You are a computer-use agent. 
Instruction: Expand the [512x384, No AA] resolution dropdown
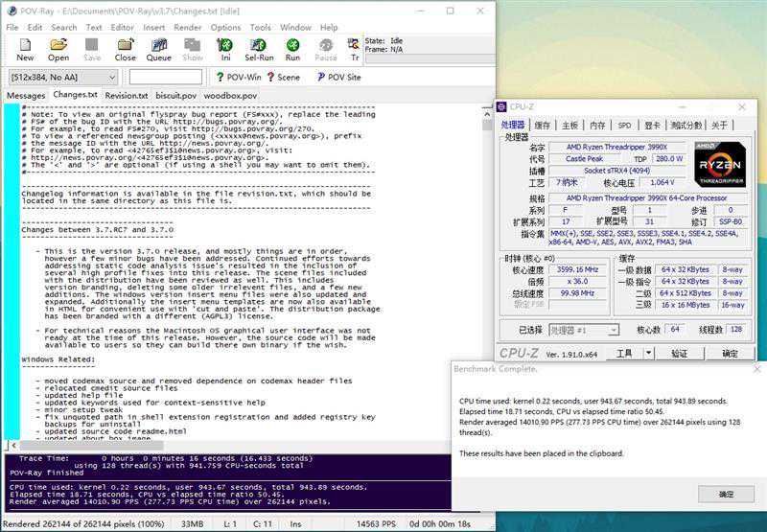(112, 77)
